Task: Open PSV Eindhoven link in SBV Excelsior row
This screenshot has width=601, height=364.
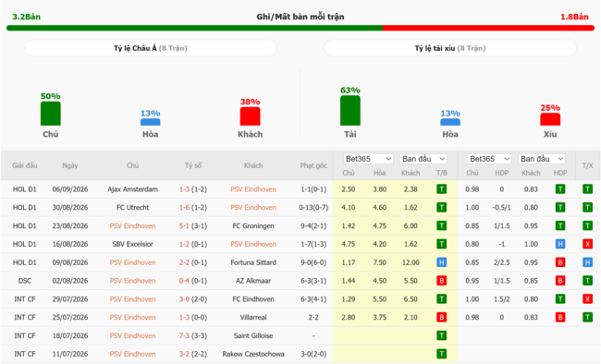Action: click(x=253, y=244)
